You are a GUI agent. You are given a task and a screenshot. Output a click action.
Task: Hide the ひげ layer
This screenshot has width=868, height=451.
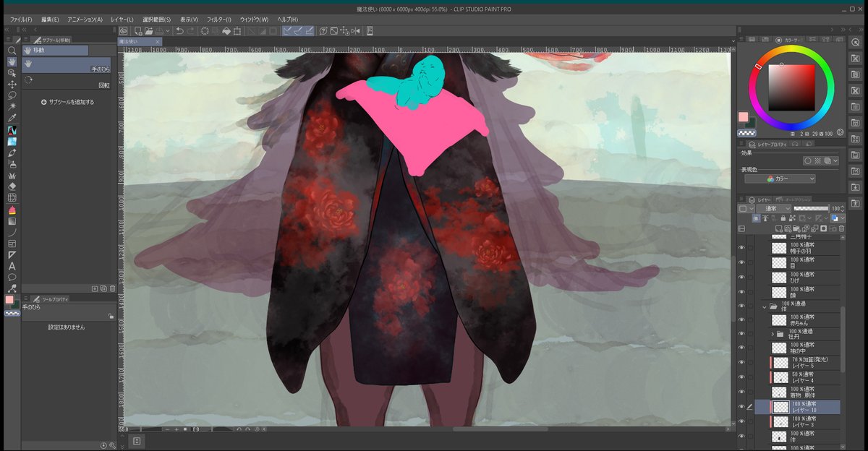click(741, 278)
